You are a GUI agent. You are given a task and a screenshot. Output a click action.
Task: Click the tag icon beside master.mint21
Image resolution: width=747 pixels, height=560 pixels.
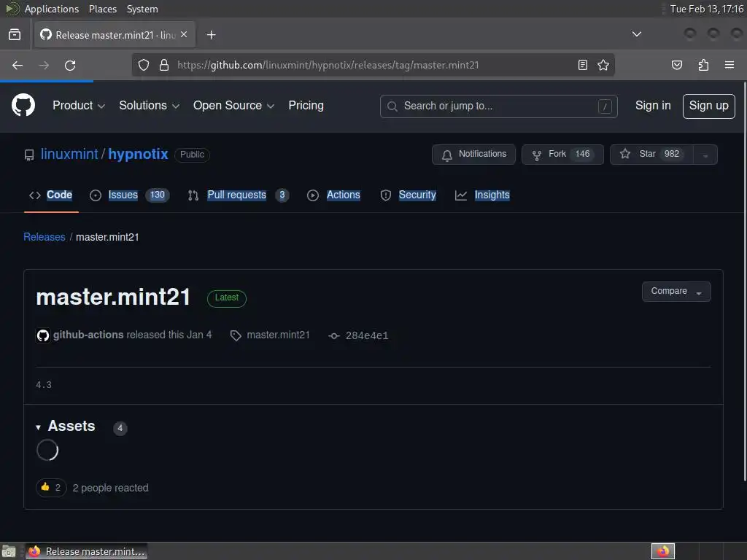pyautogui.click(x=236, y=335)
